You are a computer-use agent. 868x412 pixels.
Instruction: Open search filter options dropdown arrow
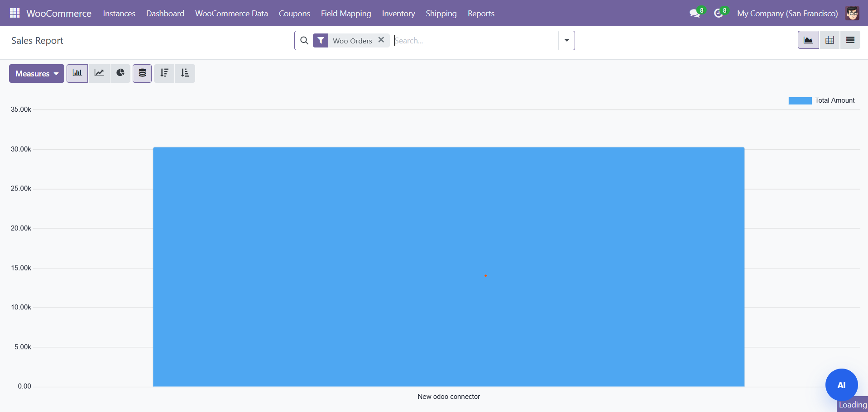pos(566,40)
